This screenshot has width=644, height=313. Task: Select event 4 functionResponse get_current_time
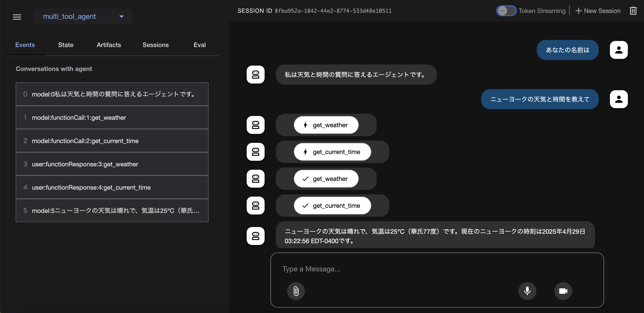click(112, 187)
